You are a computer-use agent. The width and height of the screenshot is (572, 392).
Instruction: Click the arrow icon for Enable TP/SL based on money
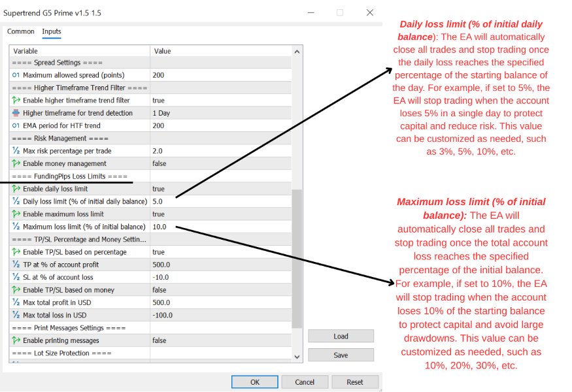(16, 289)
